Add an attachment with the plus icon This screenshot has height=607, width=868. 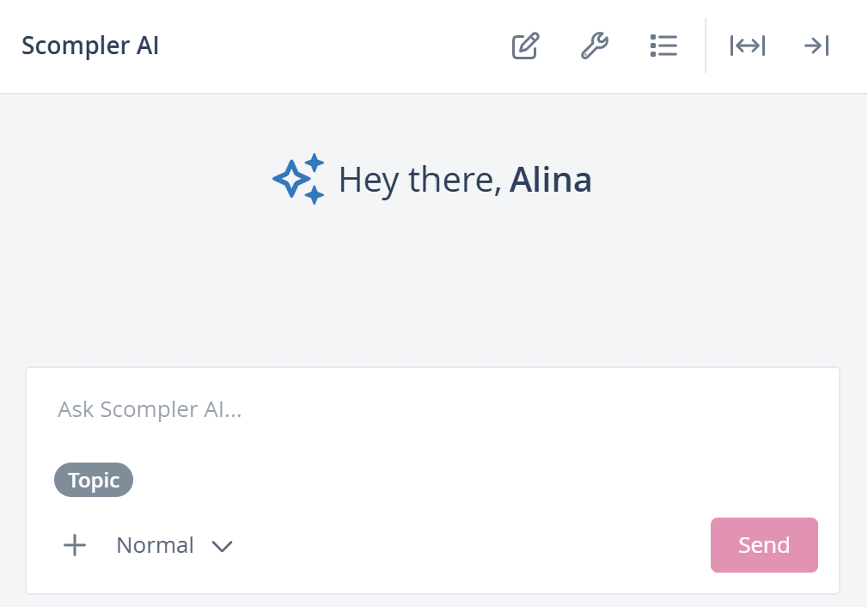(x=75, y=545)
